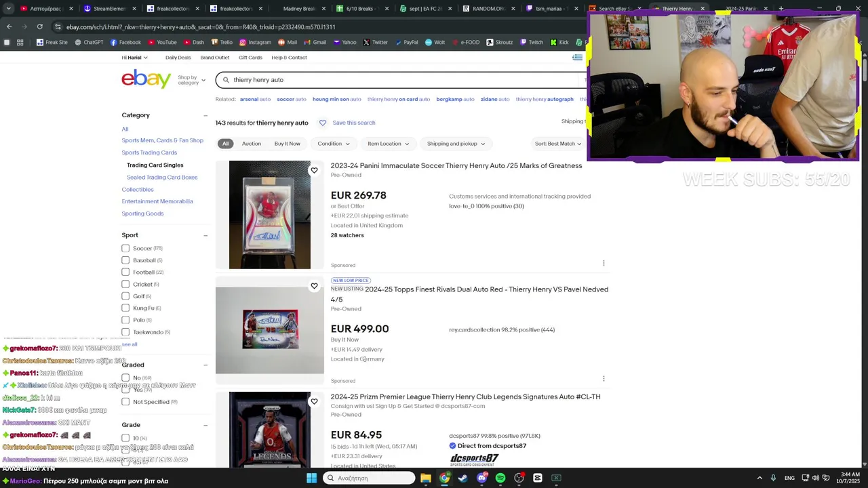
Task: Open the Shop by category dropdown
Action: pyautogui.click(x=191, y=80)
